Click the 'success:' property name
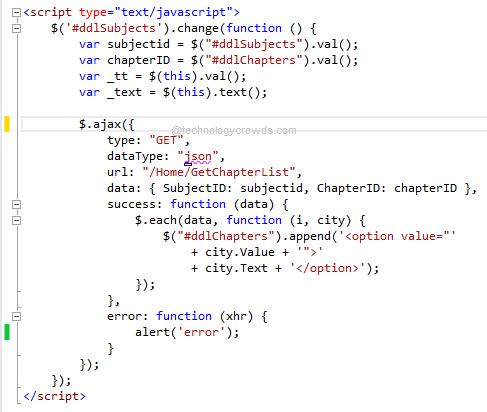487x412 pixels. click(135, 204)
